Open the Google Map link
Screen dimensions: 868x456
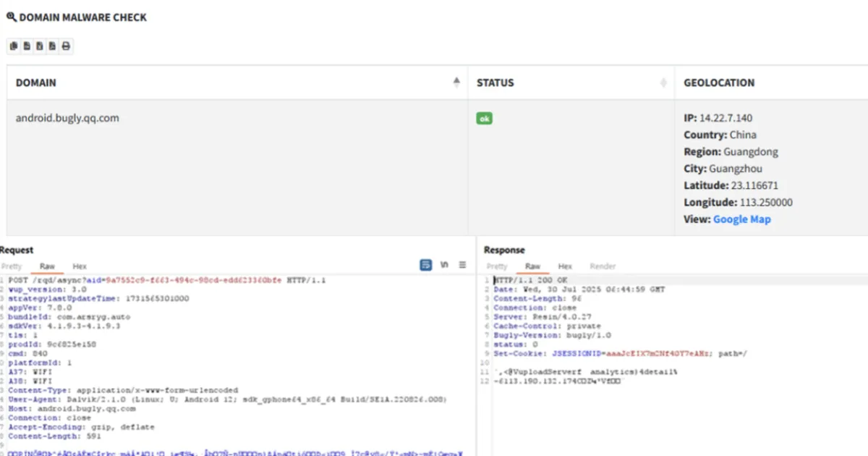point(742,219)
